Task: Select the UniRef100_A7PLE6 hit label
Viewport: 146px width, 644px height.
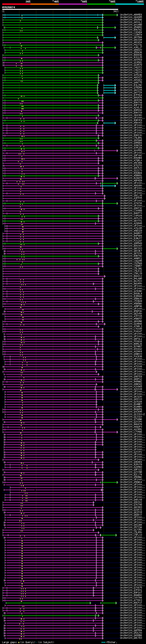Action: tap(131, 148)
